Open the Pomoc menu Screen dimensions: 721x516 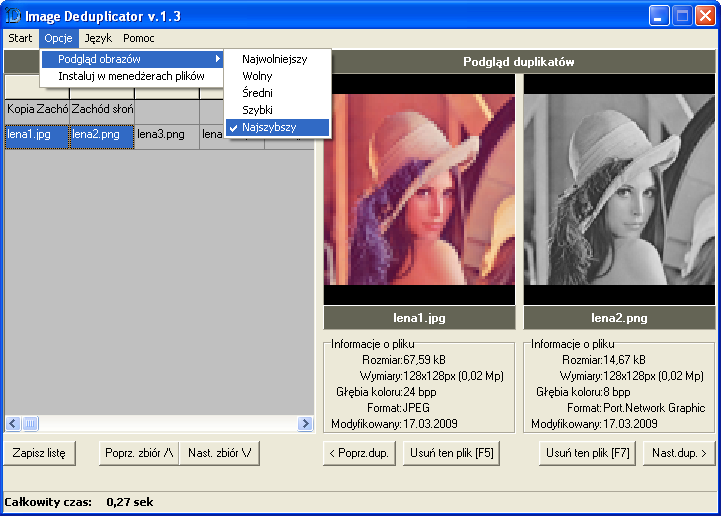pos(138,38)
